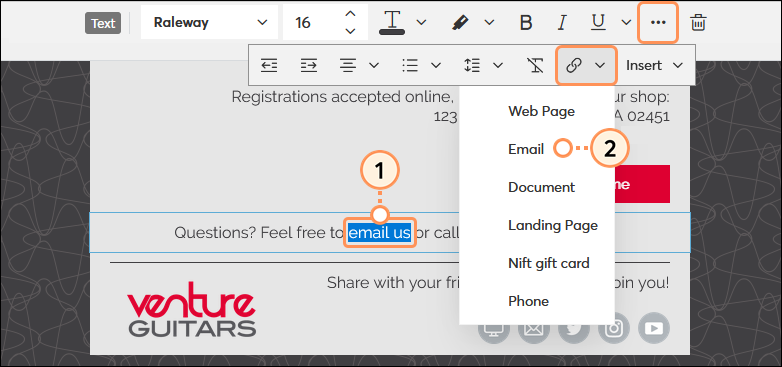Click the Bold formatting button

click(x=526, y=22)
